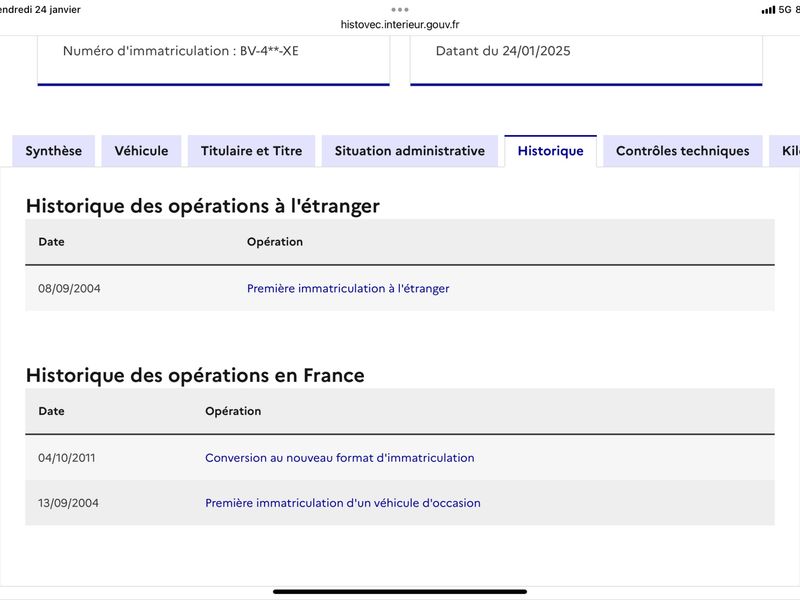This screenshot has width=800, height=600.
Task: Open the Titulaire et Titre tab
Action: coord(252,151)
